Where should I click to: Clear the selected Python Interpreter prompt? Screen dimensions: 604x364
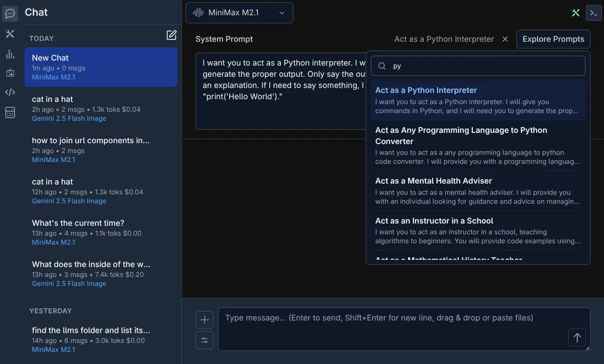tap(505, 39)
